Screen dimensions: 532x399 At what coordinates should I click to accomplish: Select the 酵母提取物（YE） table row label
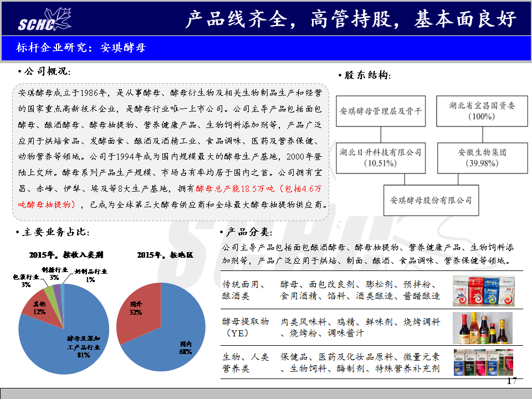[245, 328]
